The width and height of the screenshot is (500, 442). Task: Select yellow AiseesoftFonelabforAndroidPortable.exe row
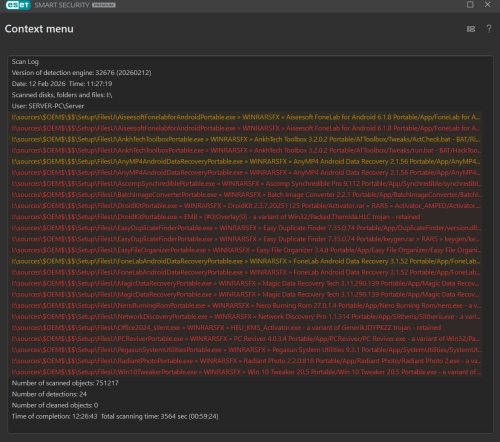coord(246,117)
